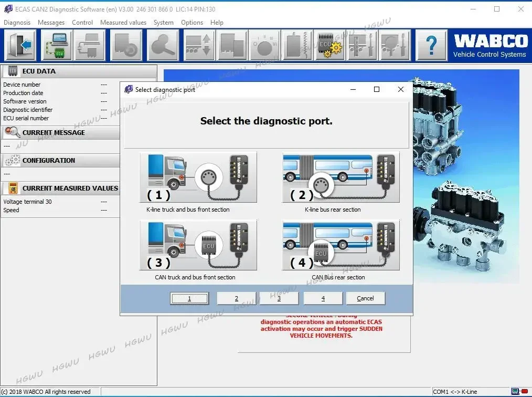Image resolution: width=532 pixels, height=397 pixels.
Task: Cancel the diagnostic port selection
Action: [x=365, y=298]
